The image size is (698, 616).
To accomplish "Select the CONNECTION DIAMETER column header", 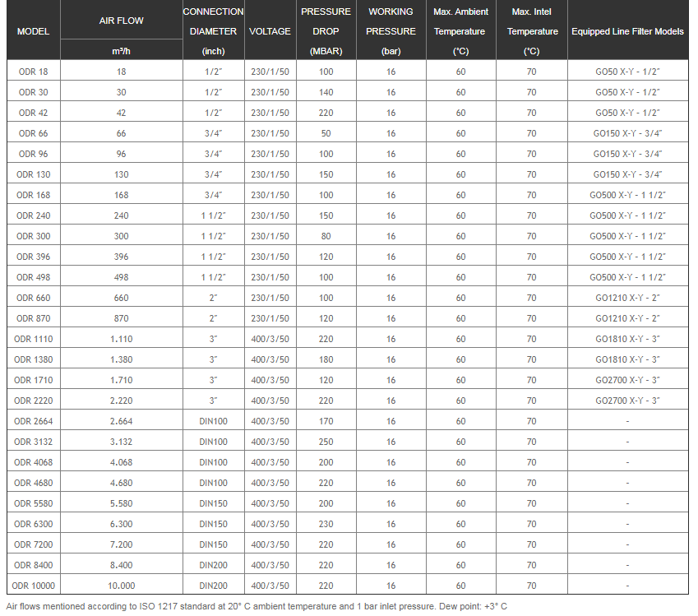I will point(213,31).
